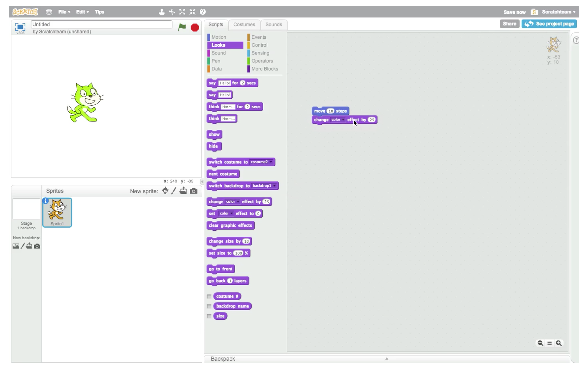This screenshot has width=587, height=373.
Task: Select the Motion block category
Action: pyautogui.click(x=225, y=37)
